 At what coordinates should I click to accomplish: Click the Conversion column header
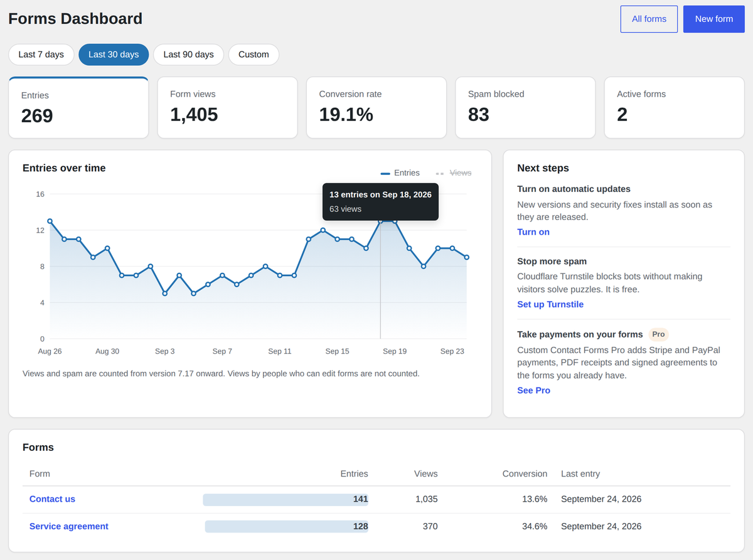point(525,473)
